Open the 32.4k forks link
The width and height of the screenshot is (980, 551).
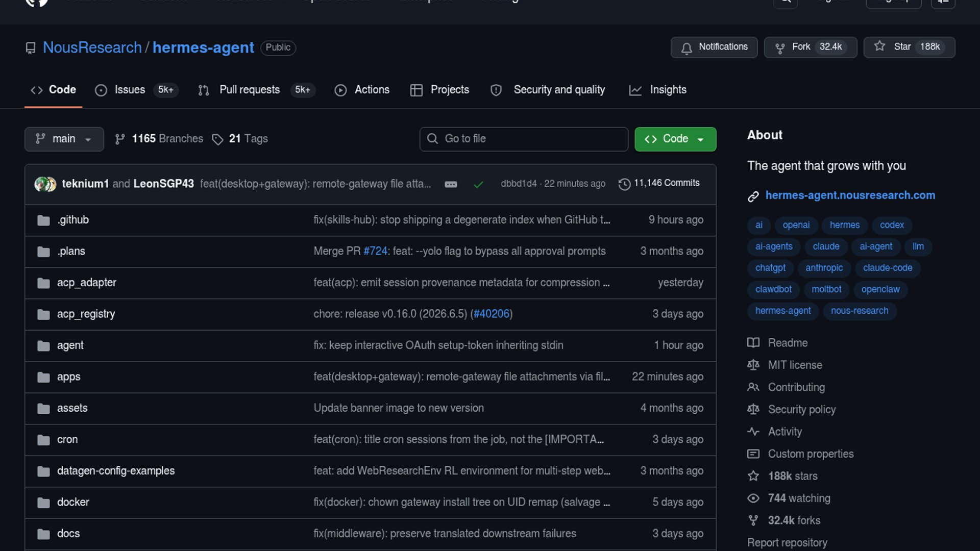pyautogui.click(x=794, y=521)
